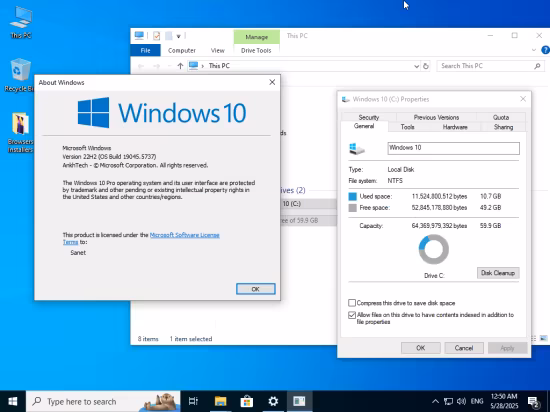
Task: Open the Microsoft Software License Terms link
Action: pyautogui.click(x=185, y=235)
